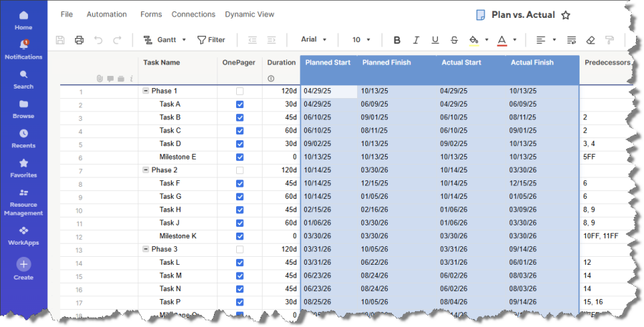Open the Dynamic View menu
This screenshot has width=644, height=327.
point(249,14)
